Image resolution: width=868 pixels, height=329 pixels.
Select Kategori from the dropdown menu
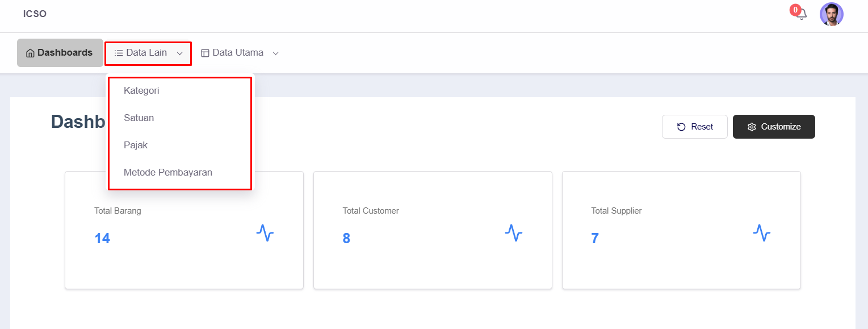(x=141, y=91)
